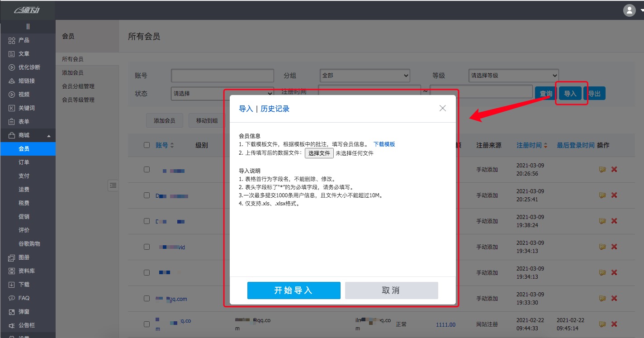The image size is (644, 338).
Task: Click the 开始导入 button to start import
Action: (x=294, y=290)
